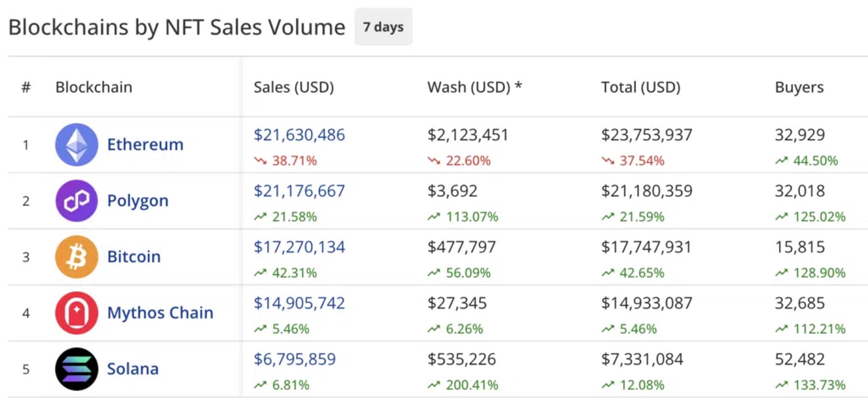Open the Ethereum blockchain link
The width and height of the screenshot is (868, 398).
point(145,145)
